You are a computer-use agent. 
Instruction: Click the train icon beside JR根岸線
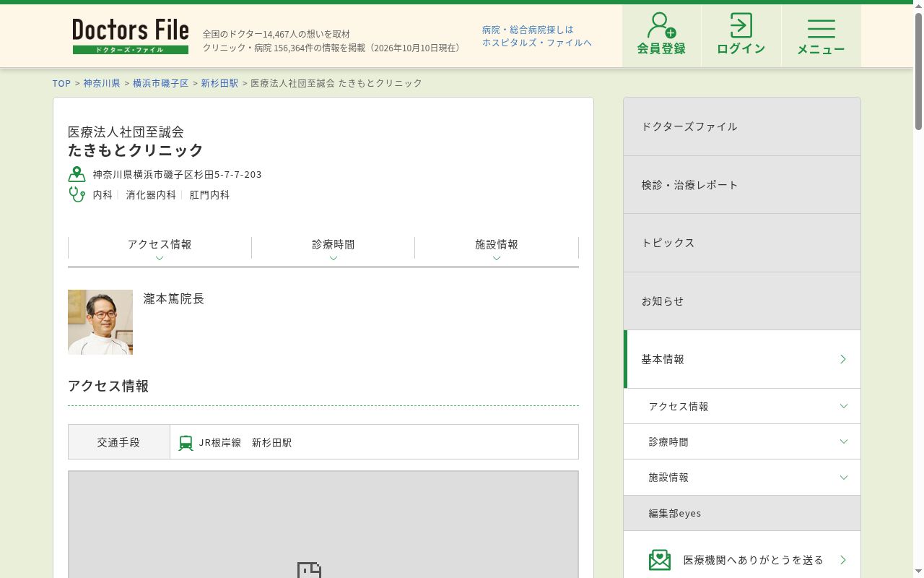coord(186,443)
